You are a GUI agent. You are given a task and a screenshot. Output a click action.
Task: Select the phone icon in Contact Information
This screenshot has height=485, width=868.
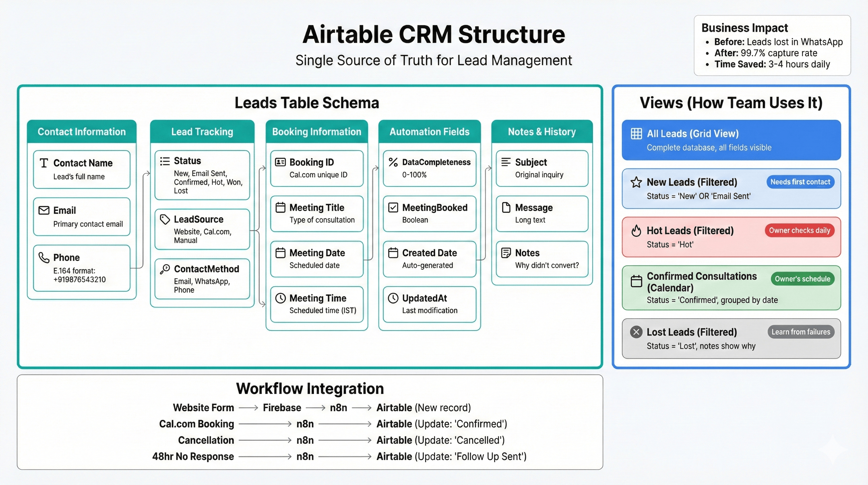[x=44, y=257]
